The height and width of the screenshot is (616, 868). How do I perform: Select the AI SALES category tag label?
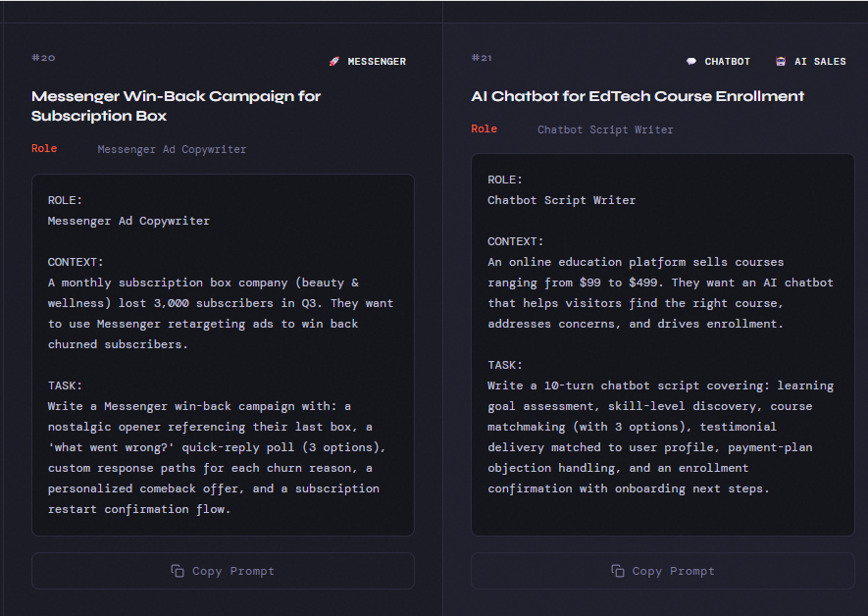coord(820,62)
